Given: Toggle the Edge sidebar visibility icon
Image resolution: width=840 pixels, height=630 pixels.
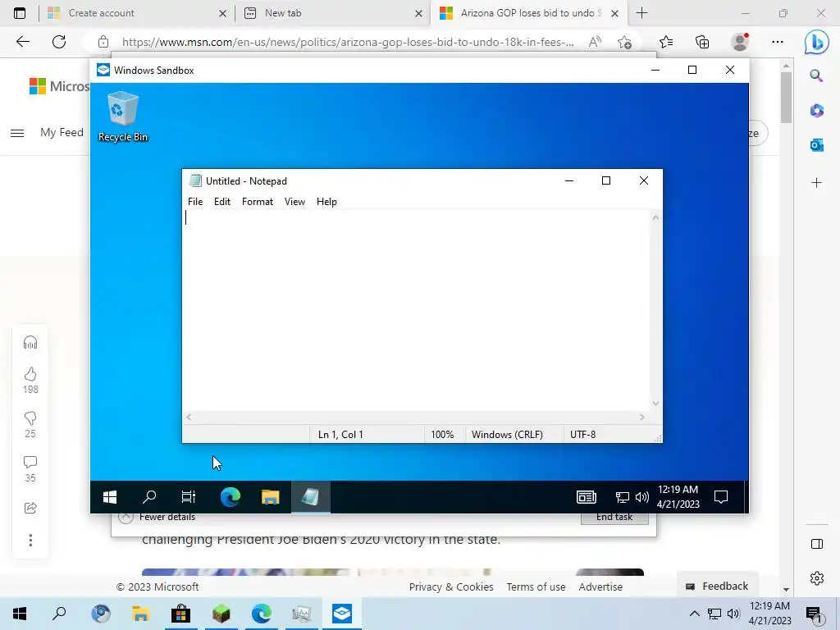Looking at the screenshot, I should click(816, 544).
